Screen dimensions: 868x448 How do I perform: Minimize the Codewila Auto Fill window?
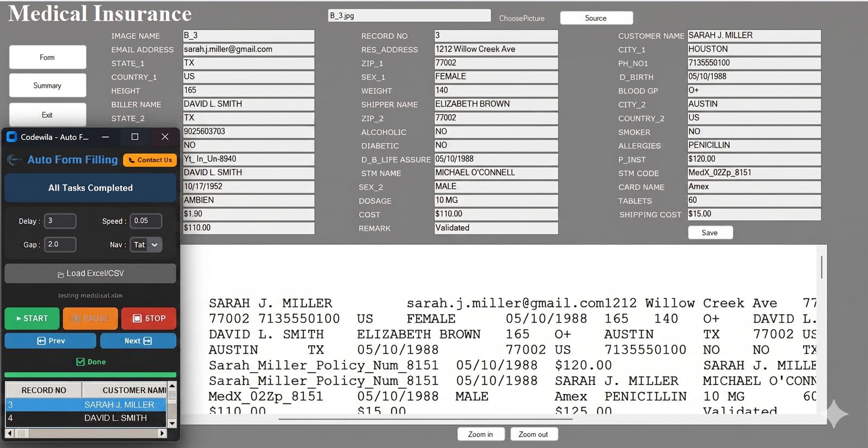click(x=105, y=137)
